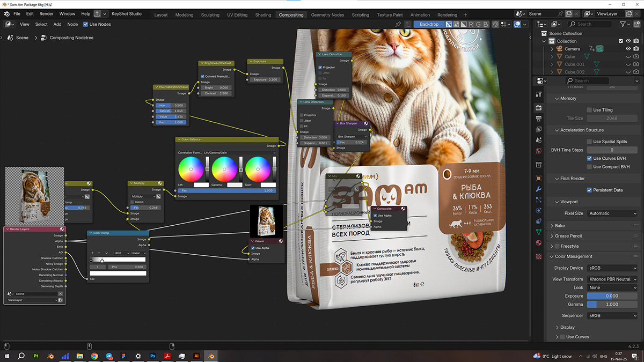Collapse the Collection item in the Outliner
This screenshot has width=644, height=362.
tap(544, 41)
